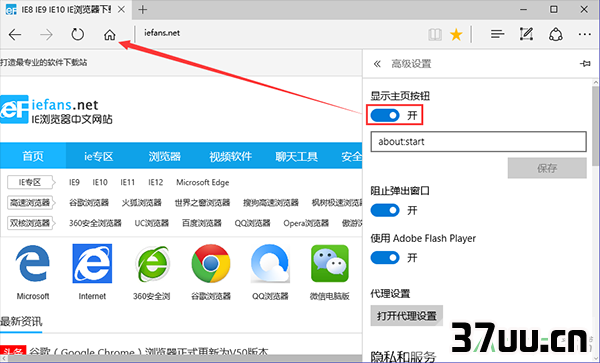Open the IE9 link
This screenshot has height=363, width=600.
(74, 182)
